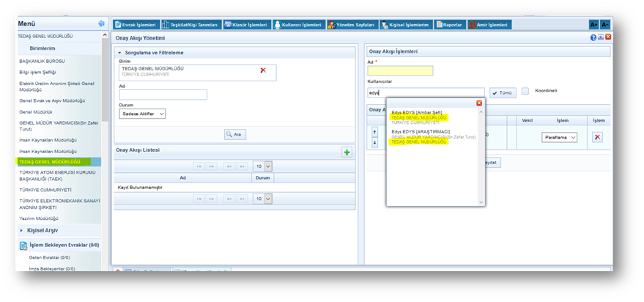This screenshot has height=302, width=644.
Task: Expand the Kişisel Arşiv section
Action: tap(21, 230)
